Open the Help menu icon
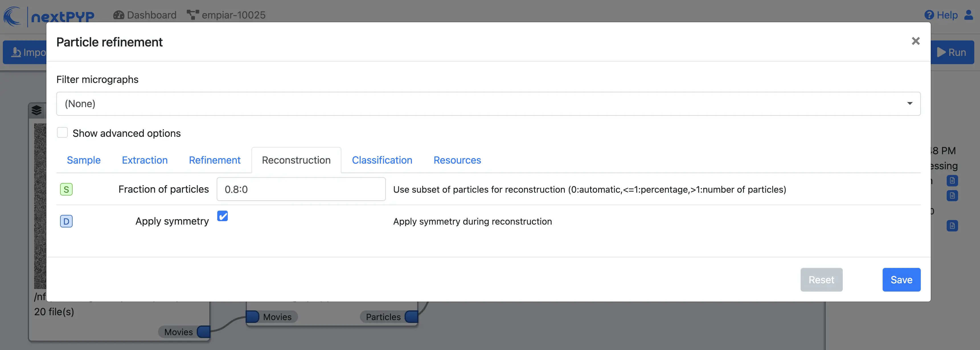Image resolution: width=980 pixels, height=350 pixels. [x=929, y=15]
